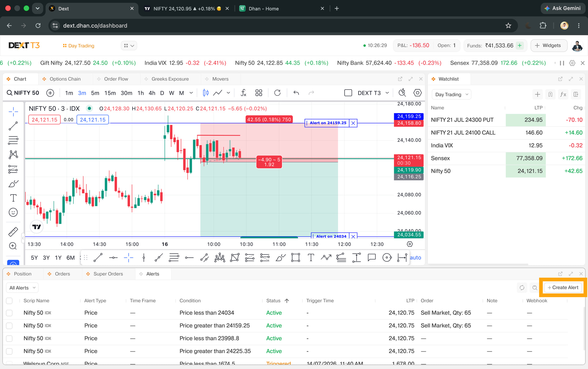Bookmark this page with the star icon
The width and height of the screenshot is (588, 369).
tap(508, 26)
